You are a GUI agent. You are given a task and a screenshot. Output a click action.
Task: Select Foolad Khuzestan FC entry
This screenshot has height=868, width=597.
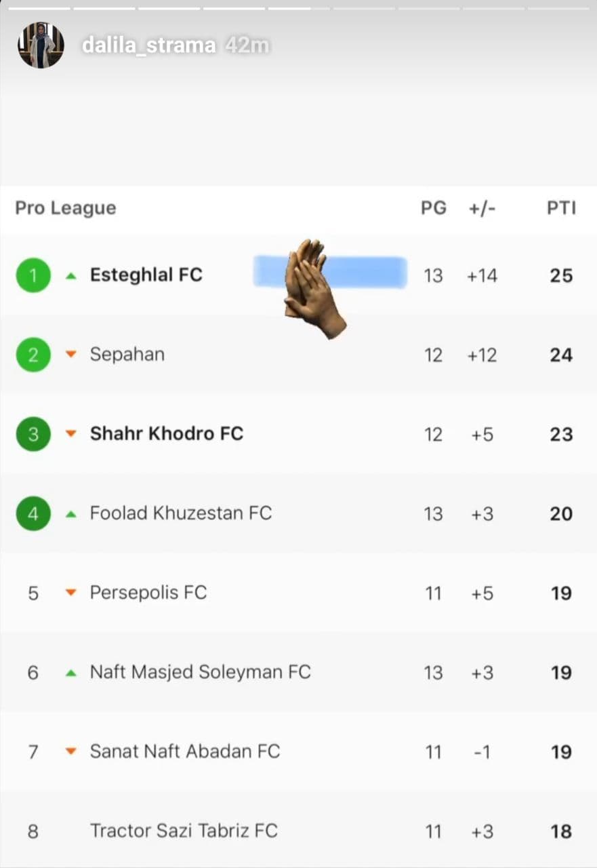click(298, 513)
